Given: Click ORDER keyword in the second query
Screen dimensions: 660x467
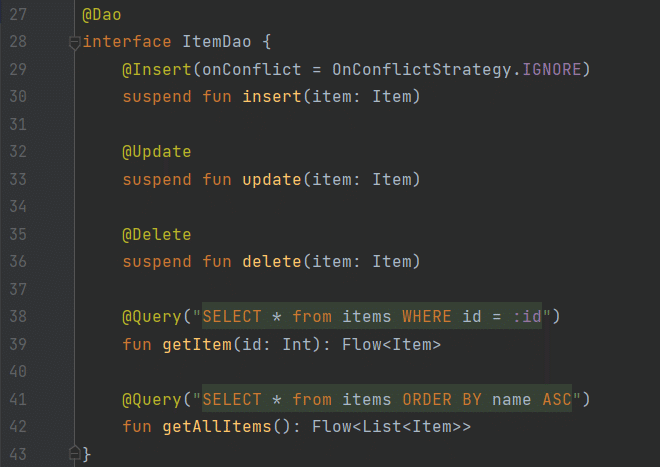Looking at the screenshot, I should tap(426, 399).
